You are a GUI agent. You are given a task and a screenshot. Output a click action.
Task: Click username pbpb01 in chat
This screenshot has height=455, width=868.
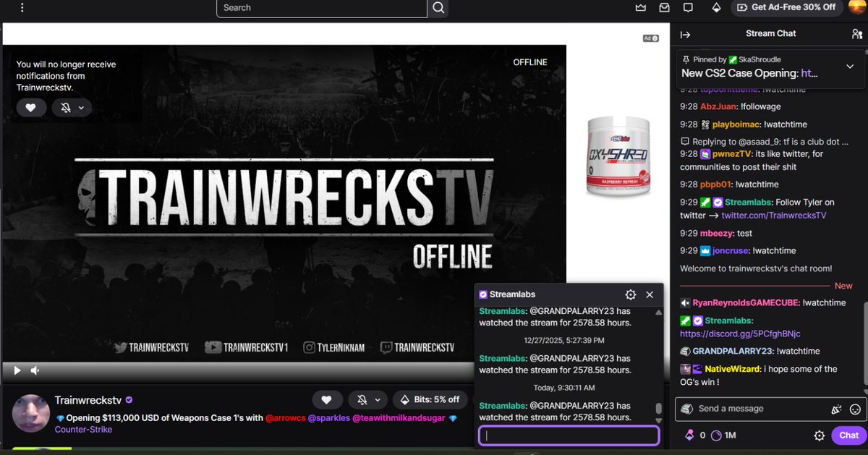click(x=716, y=184)
